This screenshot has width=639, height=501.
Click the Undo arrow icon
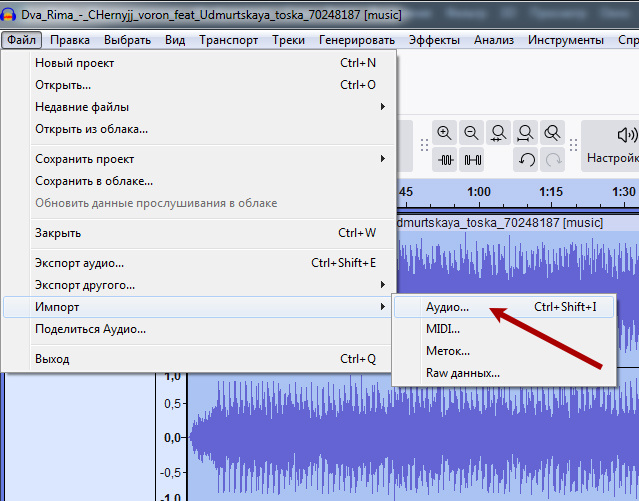[525, 159]
